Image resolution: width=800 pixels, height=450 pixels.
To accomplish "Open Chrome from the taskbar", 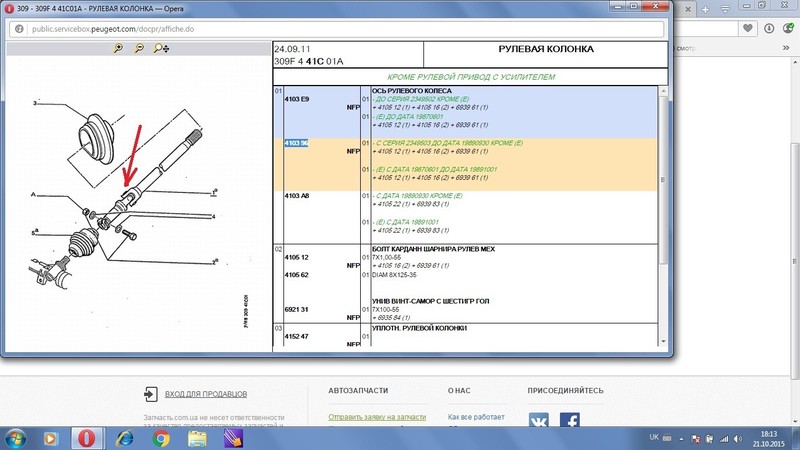I will coord(160,438).
